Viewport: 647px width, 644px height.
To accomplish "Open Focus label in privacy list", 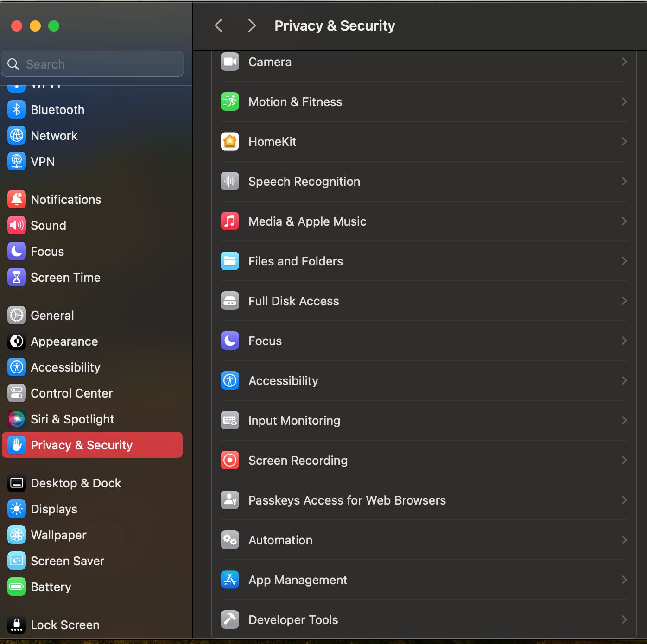I will tap(265, 341).
